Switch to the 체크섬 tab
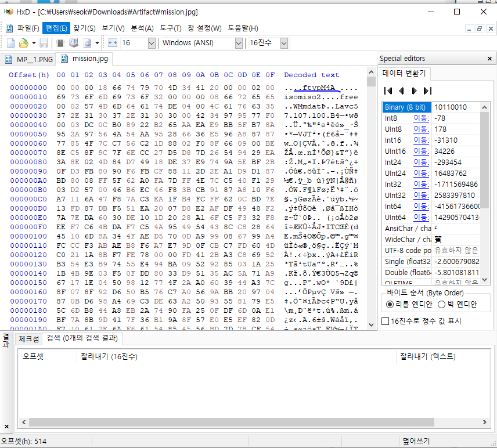This screenshot has width=497, height=448. pos(28,339)
